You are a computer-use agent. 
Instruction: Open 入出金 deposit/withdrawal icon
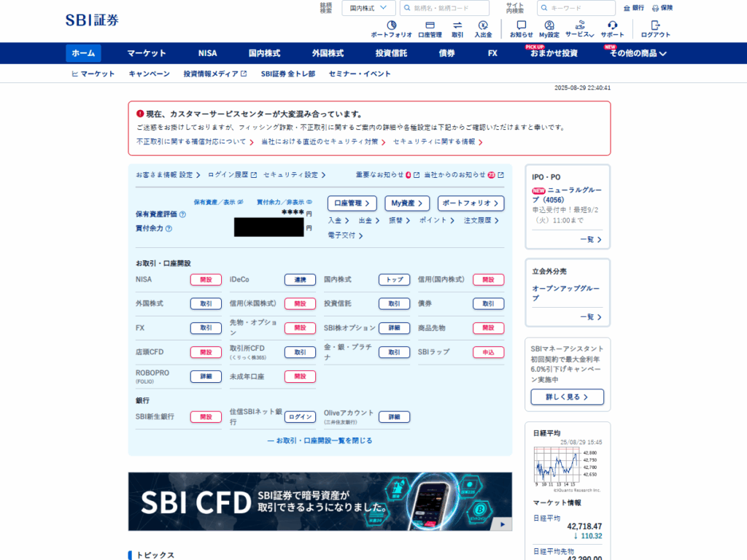coord(485,29)
